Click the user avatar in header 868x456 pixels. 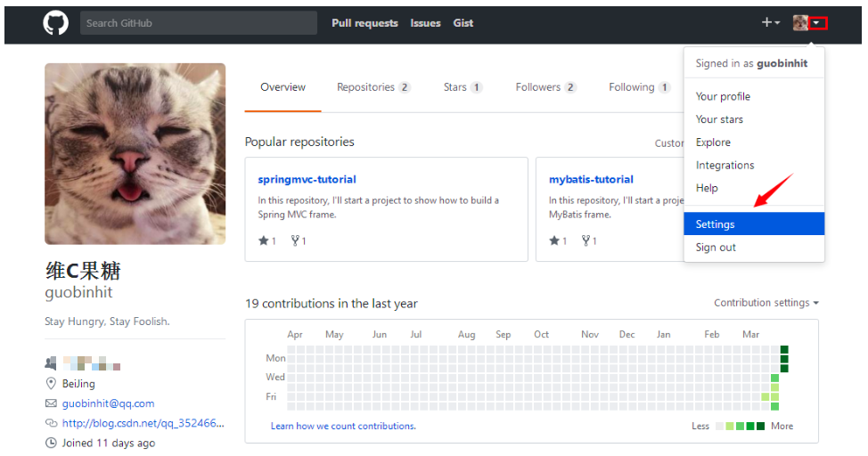(800, 22)
